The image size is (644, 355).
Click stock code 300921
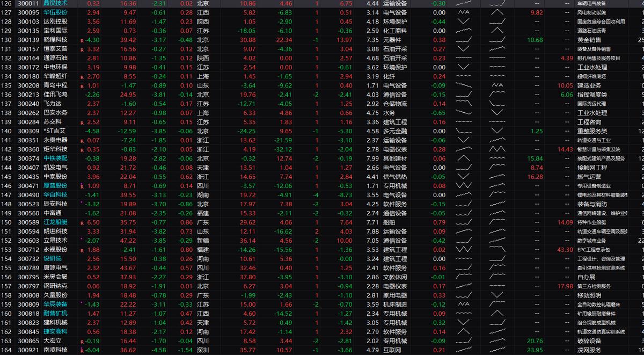(28, 350)
